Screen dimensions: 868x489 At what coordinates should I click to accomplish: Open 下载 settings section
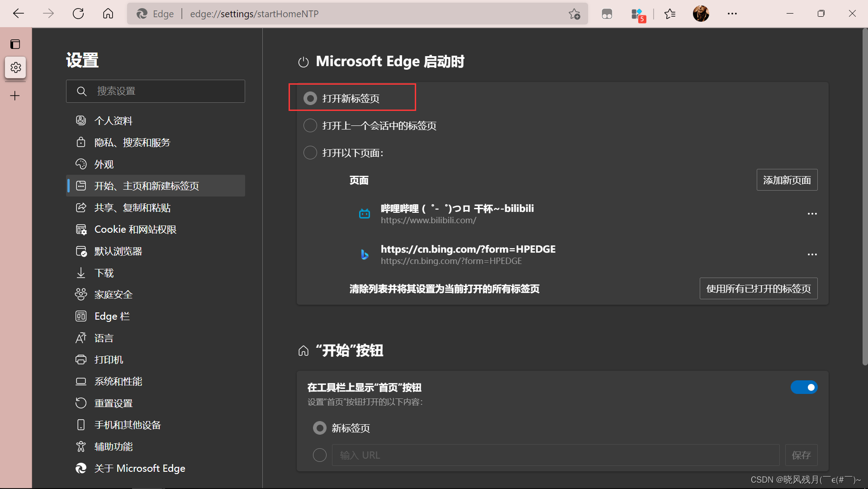click(x=156, y=273)
